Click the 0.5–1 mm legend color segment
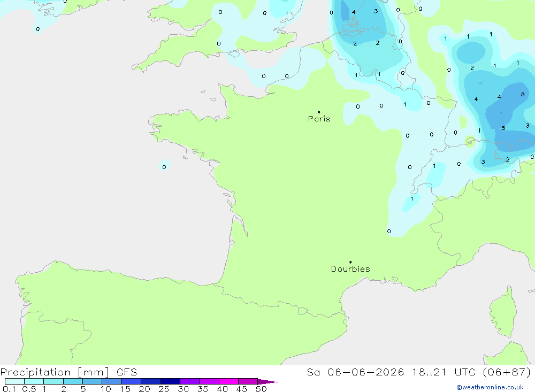This screenshot has height=392, width=535. pos(34,381)
